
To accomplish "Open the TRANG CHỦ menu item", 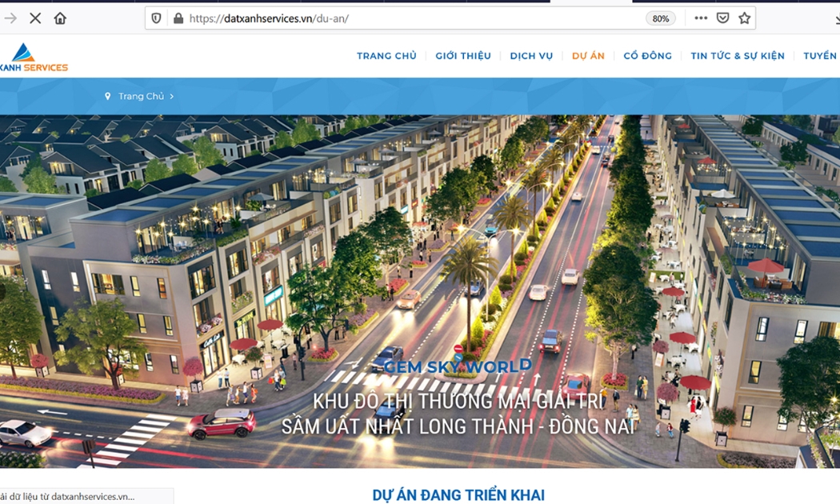I will coord(386,56).
